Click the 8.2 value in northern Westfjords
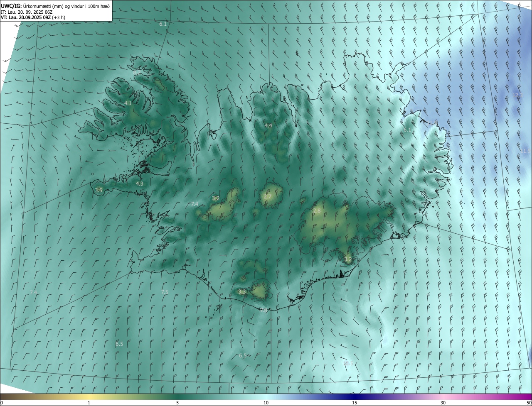This screenshot has height=406, width=532. click(136, 72)
